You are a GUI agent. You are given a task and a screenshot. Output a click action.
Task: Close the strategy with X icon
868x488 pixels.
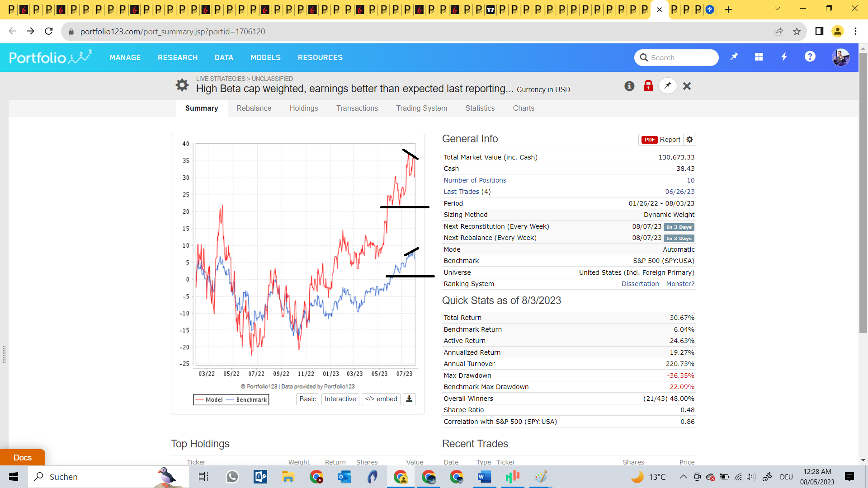pyautogui.click(x=687, y=86)
